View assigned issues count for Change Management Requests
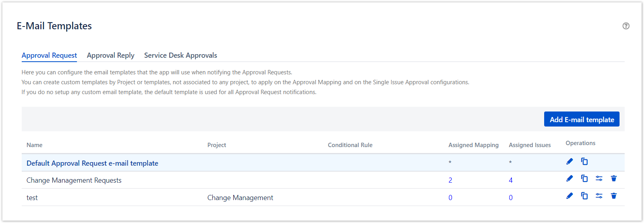 (x=511, y=180)
